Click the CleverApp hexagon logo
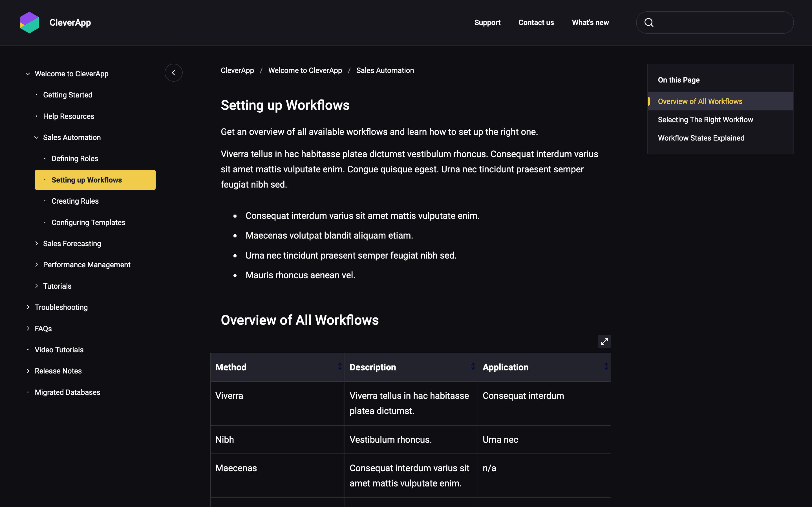The image size is (812, 507). 29,23
